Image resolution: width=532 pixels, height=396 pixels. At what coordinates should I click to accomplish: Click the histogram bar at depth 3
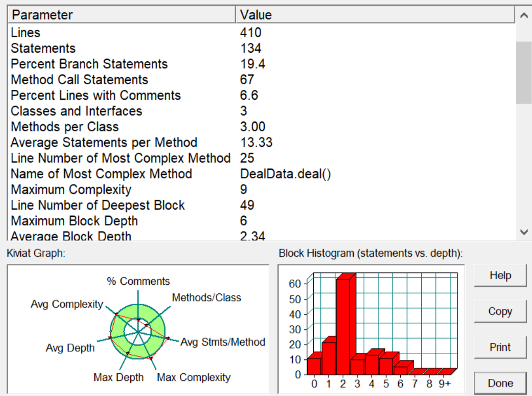click(x=357, y=367)
